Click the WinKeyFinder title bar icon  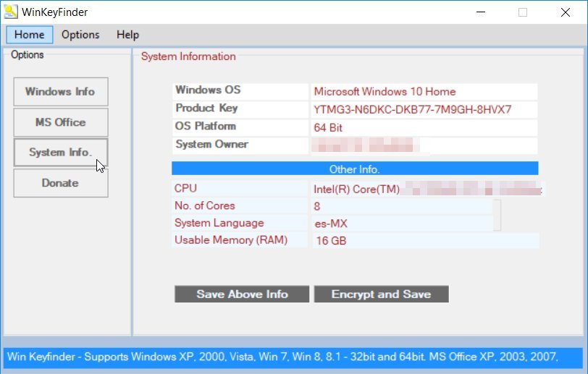click(10, 12)
